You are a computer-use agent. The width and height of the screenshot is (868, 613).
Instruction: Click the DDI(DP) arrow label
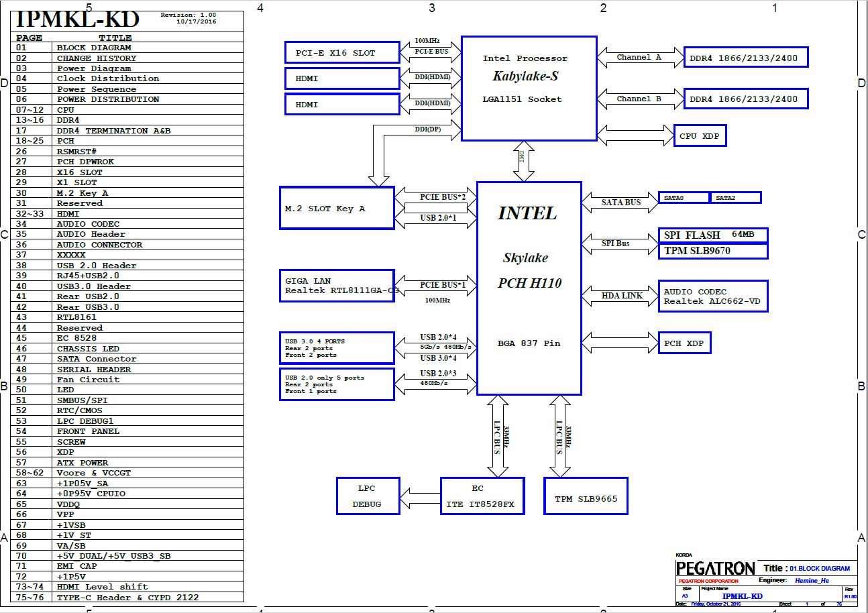point(428,129)
